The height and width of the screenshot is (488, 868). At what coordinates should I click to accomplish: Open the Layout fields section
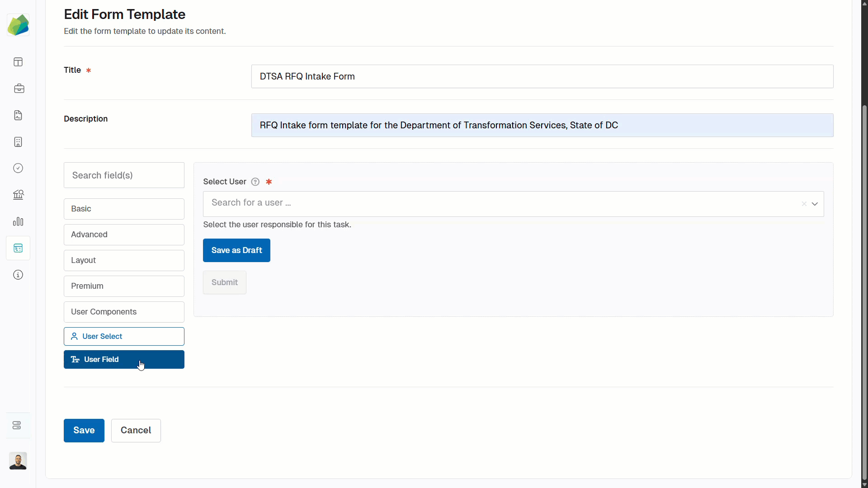(x=124, y=260)
